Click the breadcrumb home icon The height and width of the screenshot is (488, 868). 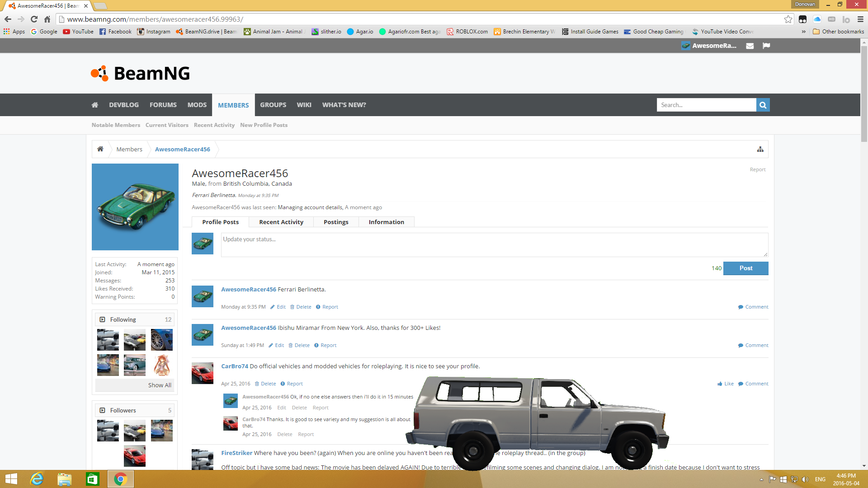[100, 149]
